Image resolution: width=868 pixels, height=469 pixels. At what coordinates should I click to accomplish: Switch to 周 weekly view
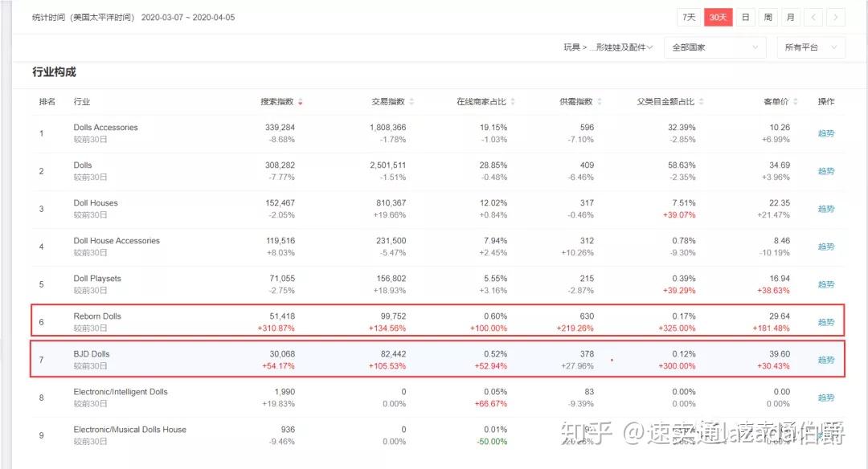pos(768,16)
